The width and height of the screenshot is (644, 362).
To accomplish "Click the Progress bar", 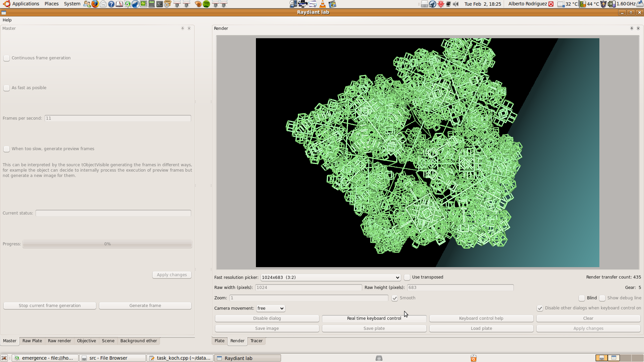I will pyautogui.click(x=107, y=244).
